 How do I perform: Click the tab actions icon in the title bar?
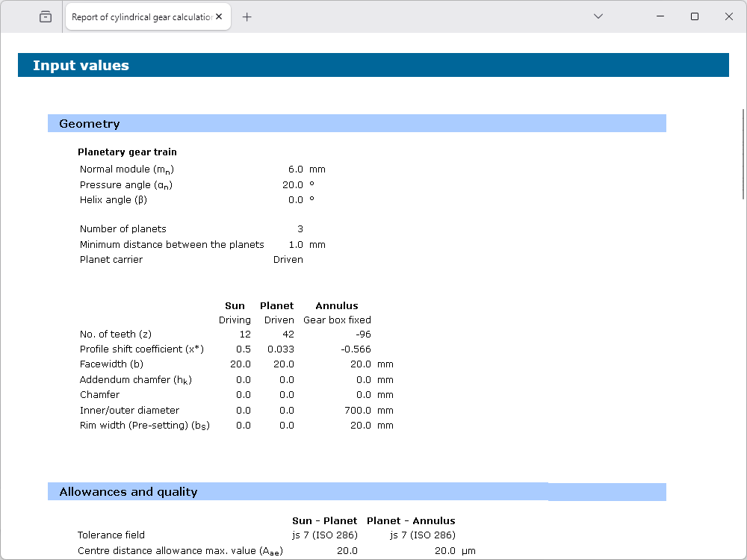pos(46,16)
